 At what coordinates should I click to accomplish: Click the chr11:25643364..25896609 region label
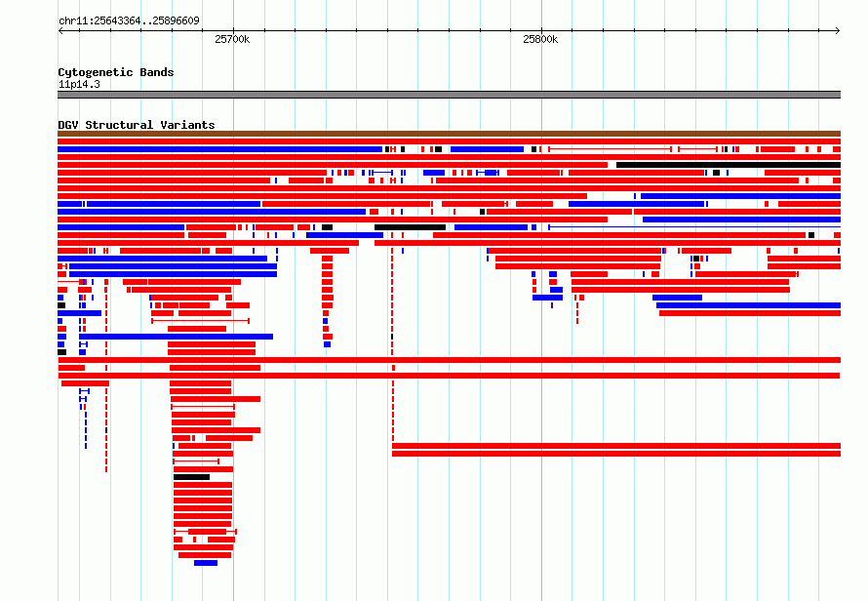(x=129, y=20)
